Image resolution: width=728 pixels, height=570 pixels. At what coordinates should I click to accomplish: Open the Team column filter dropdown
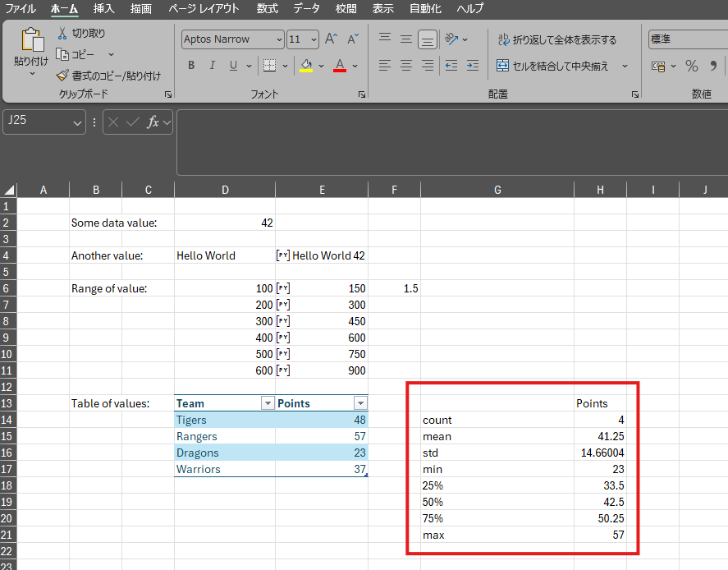tap(268, 403)
